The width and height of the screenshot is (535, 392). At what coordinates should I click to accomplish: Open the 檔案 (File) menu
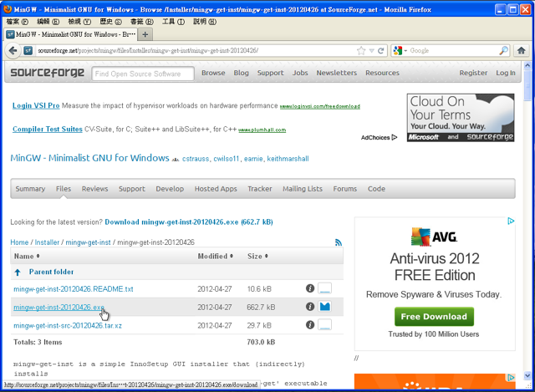(17, 22)
